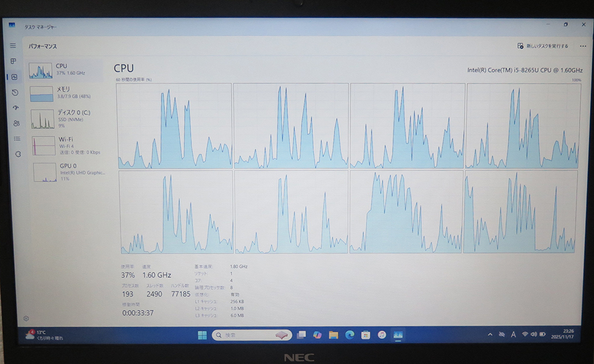
Task: Open the hamburger navigation menu
Action: [x=13, y=46]
